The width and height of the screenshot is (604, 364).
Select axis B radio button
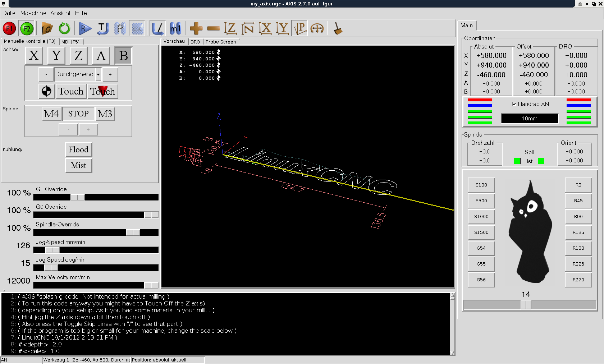click(123, 56)
